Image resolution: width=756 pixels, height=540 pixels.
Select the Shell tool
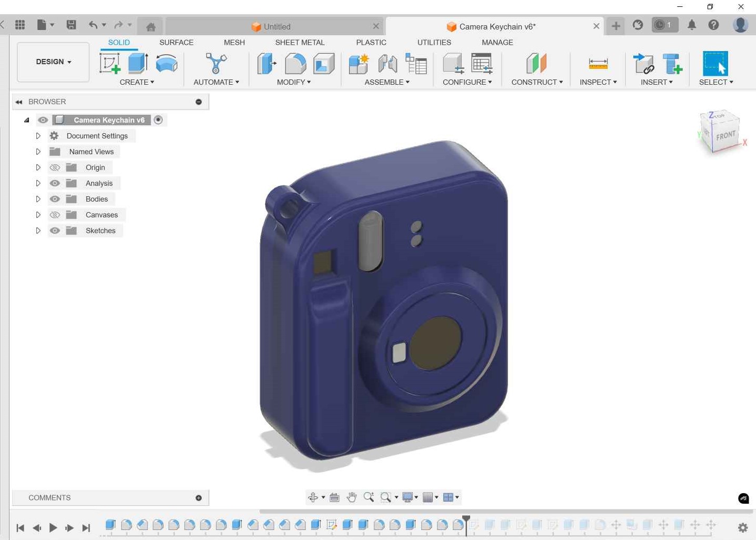[324, 64]
